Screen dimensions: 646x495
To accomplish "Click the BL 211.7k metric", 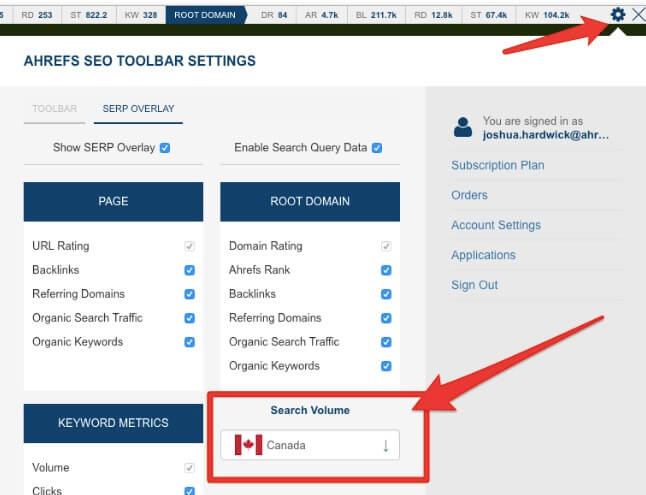I will 376,15.
